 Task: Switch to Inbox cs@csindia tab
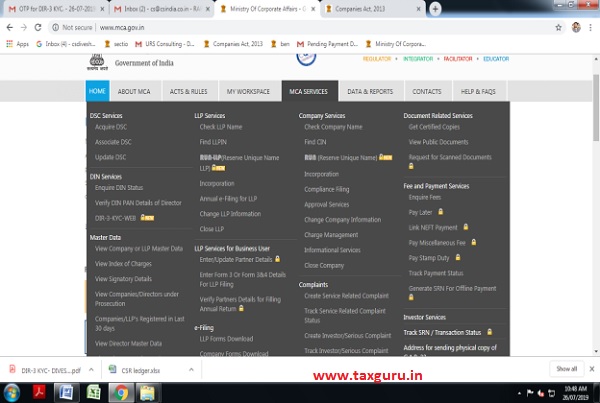click(x=161, y=9)
